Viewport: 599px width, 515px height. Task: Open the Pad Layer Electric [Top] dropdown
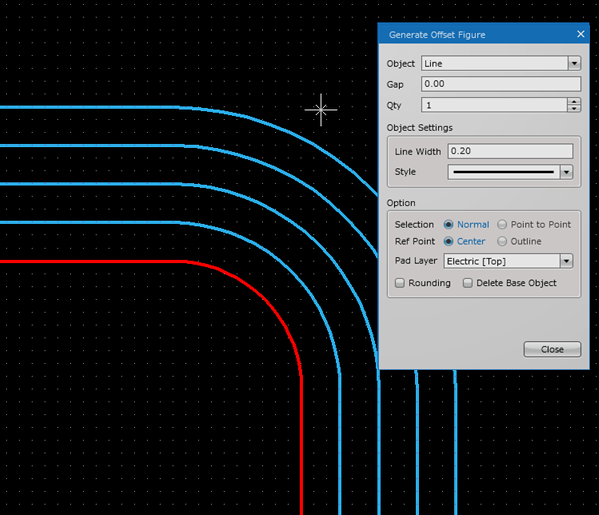tap(508, 261)
